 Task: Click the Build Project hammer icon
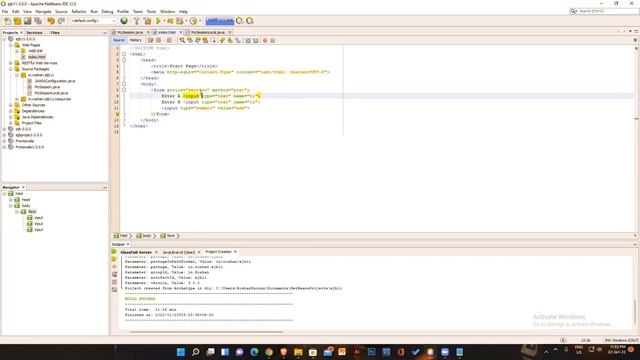click(137, 21)
